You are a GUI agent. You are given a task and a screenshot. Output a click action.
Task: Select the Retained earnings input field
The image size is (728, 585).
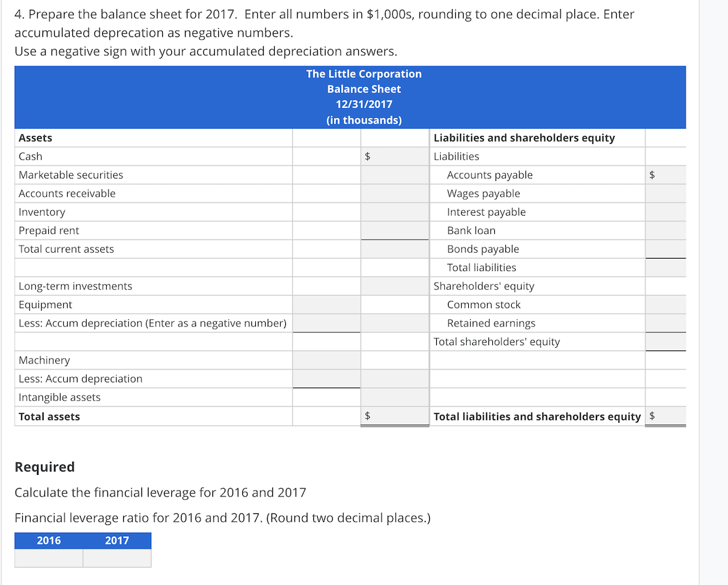[665, 323]
